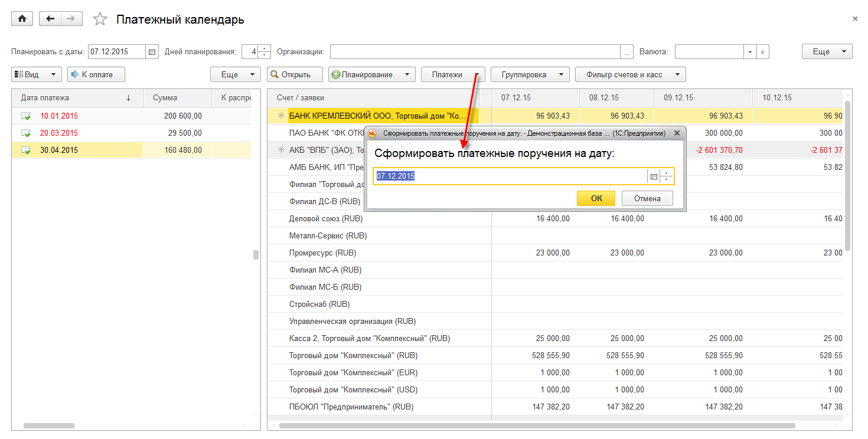
Task: Clear the Валюта field with the x
Action: click(763, 52)
